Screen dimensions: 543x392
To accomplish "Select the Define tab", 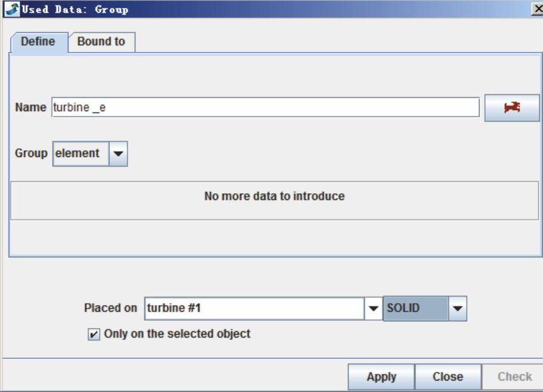I will [x=38, y=42].
